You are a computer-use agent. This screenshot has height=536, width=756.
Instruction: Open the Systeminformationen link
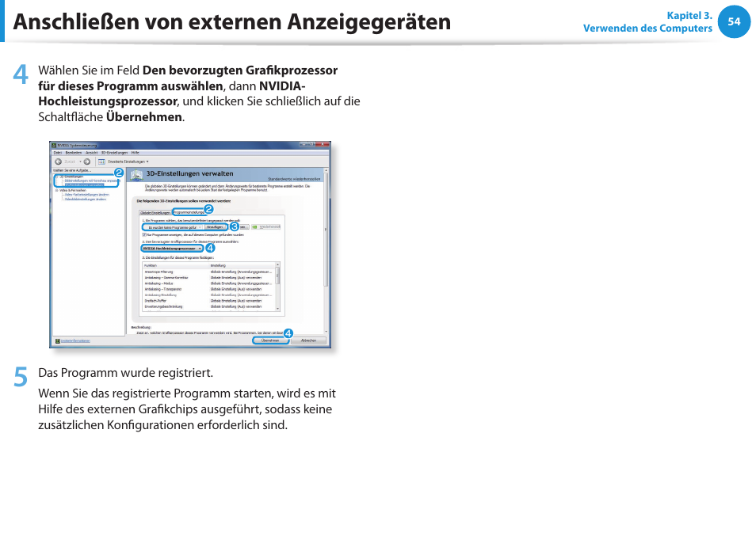coord(75,341)
